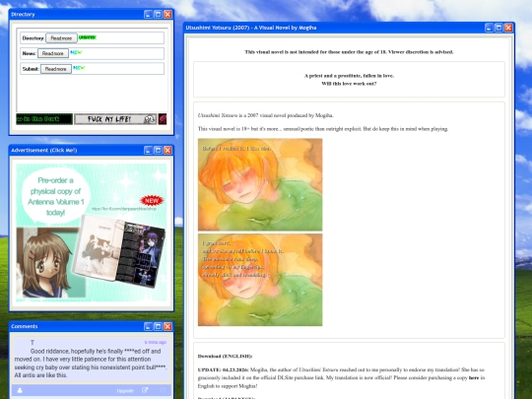532x399 pixels.
Task: Minimize the Directory window
Action: (x=148, y=14)
